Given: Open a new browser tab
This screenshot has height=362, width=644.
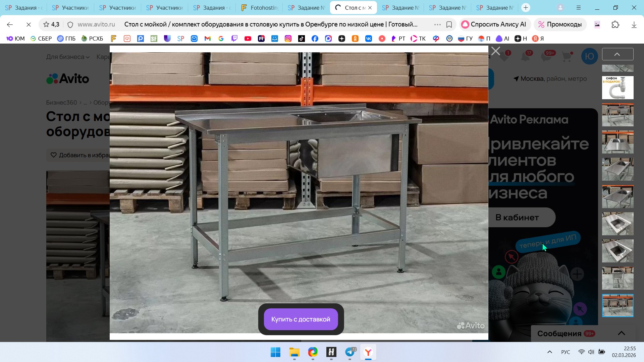Looking at the screenshot, I should (526, 7).
